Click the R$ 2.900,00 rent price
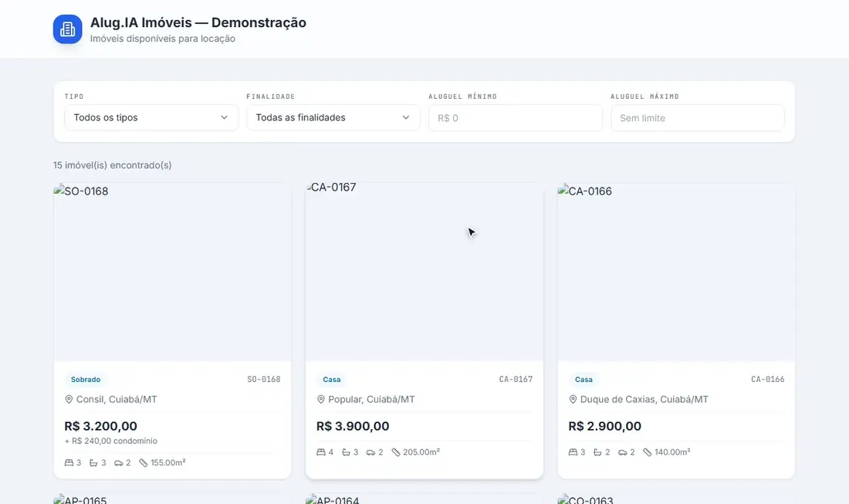The image size is (849, 504). click(x=605, y=426)
